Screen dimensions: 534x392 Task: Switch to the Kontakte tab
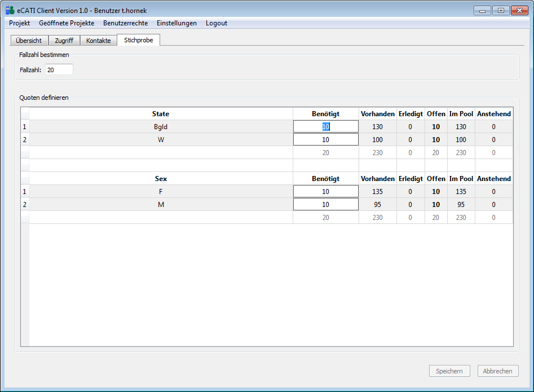pyautogui.click(x=98, y=41)
